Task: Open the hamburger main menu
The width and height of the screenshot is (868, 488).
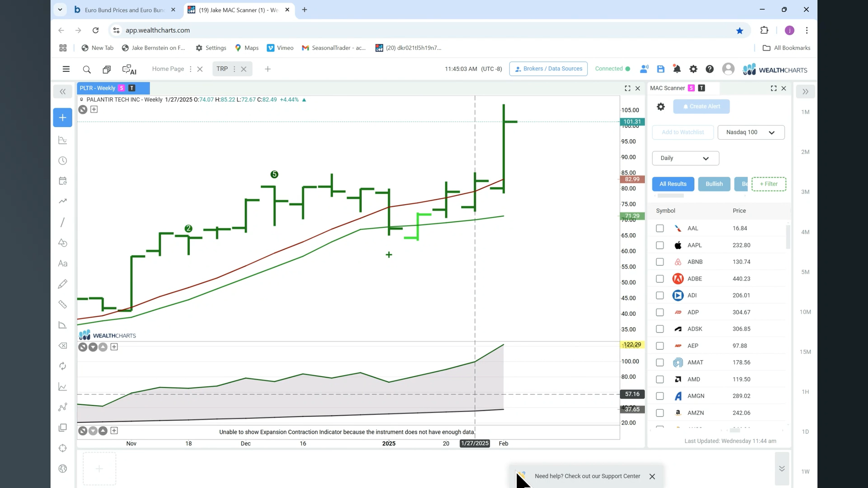Action: coord(66,69)
